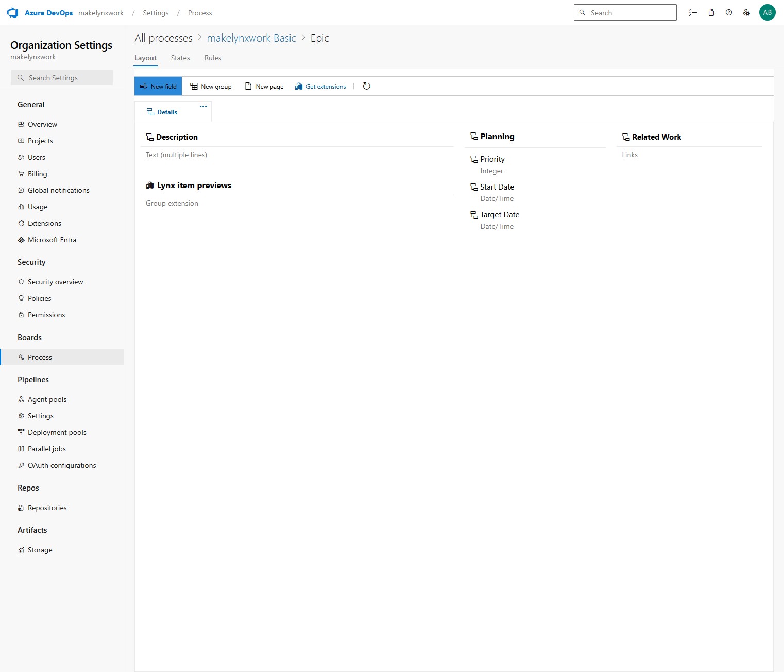Click the Priority field icon
The height and width of the screenshot is (672, 784).
click(474, 159)
